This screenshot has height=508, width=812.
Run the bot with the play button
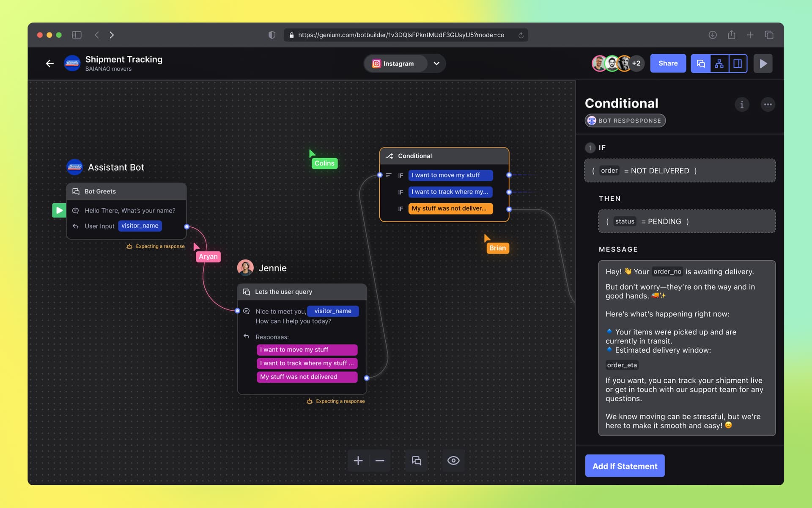763,63
